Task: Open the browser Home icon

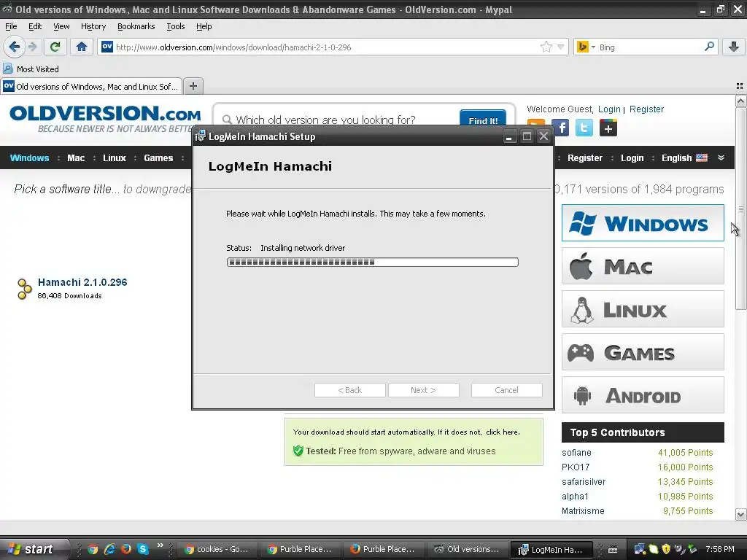Action: [x=82, y=47]
